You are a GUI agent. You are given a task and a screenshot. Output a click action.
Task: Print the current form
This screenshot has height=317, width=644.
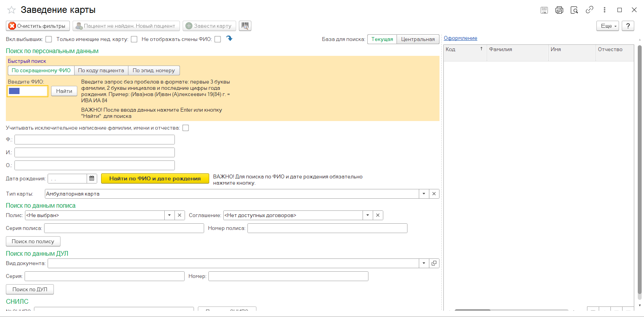[559, 10]
